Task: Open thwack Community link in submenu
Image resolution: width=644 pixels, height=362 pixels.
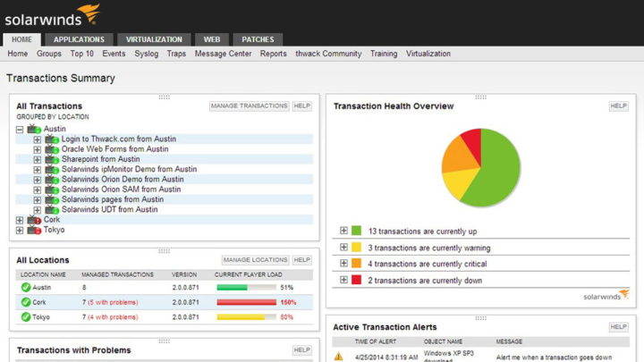Action: tap(328, 54)
